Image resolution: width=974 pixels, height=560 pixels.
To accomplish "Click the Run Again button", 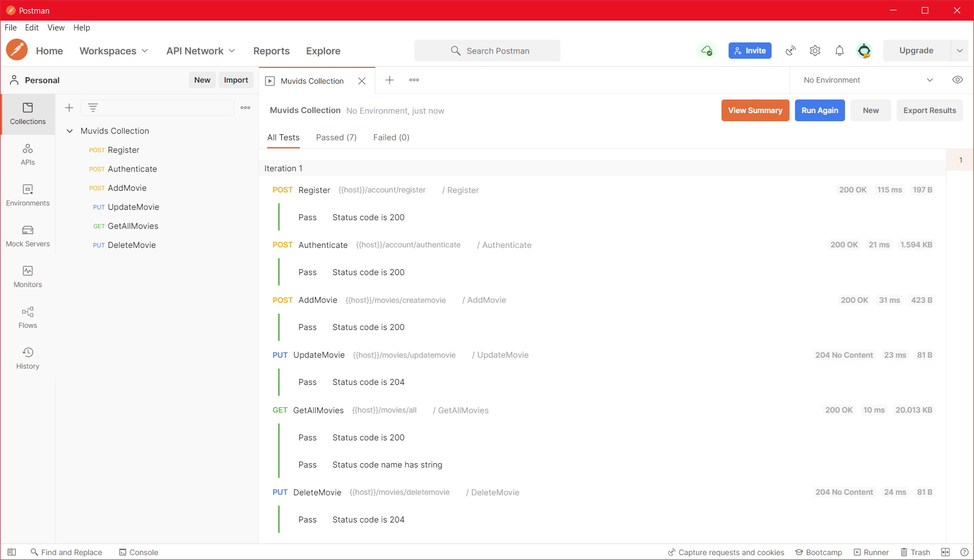I will [820, 110].
